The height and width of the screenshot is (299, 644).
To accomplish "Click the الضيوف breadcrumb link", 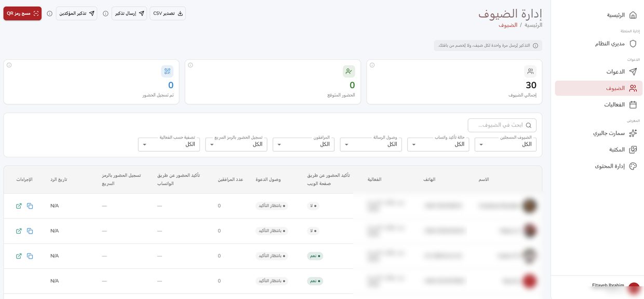I will point(508,25).
